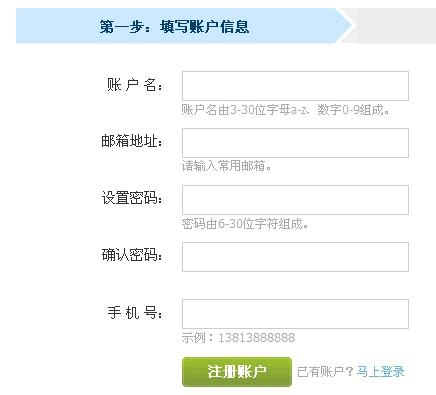Open the 马上登录 login link
The width and height of the screenshot is (436, 395).
pyautogui.click(x=380, y=371)
